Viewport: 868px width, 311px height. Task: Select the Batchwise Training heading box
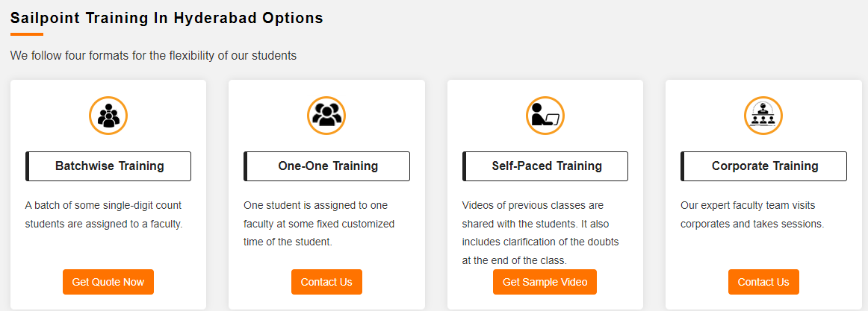[x=109, y=166]
